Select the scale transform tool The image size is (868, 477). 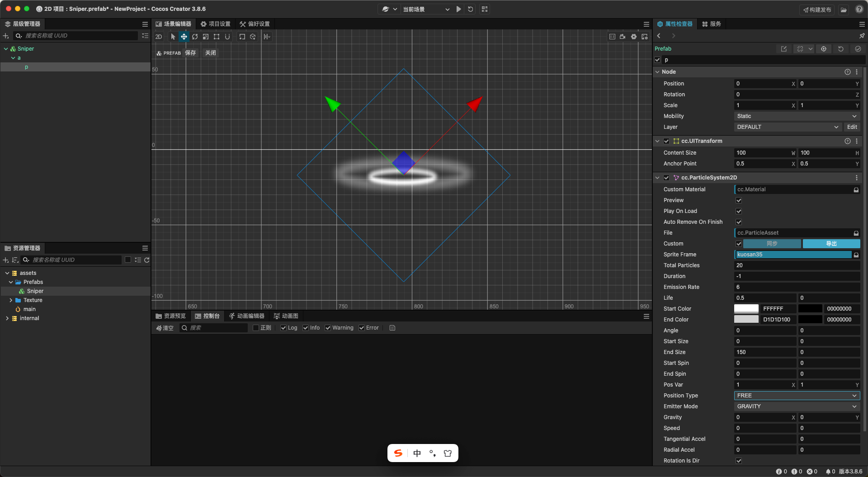tap(206, 37)
